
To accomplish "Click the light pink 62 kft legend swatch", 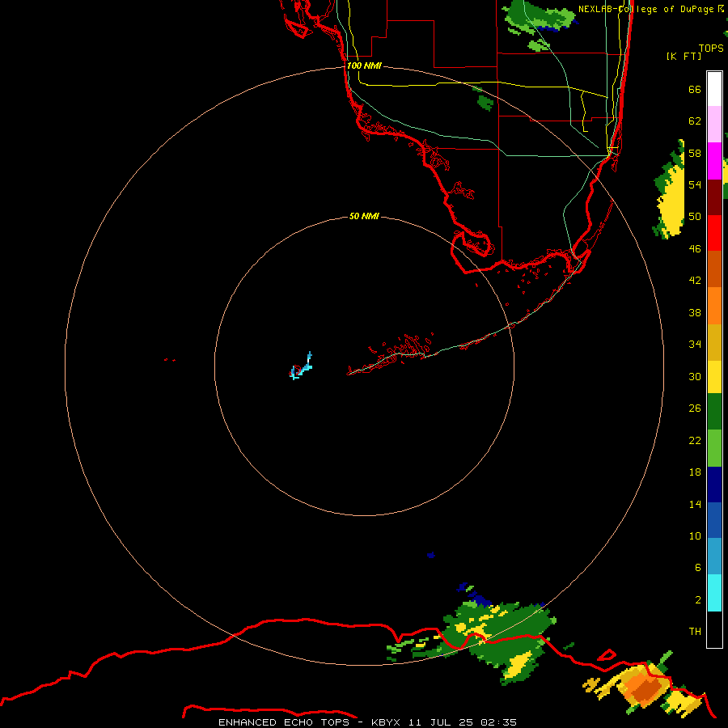I will click(714, 125).
